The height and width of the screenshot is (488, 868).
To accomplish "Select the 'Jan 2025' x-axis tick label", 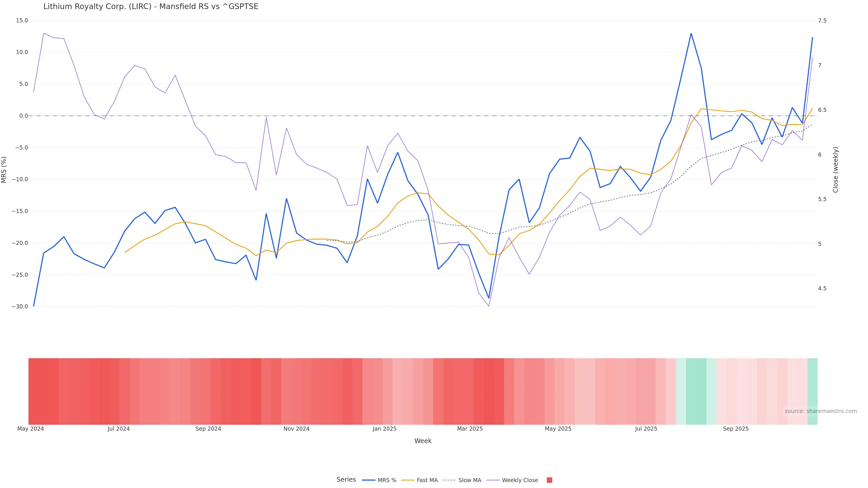I will click(x=384, y=429).
